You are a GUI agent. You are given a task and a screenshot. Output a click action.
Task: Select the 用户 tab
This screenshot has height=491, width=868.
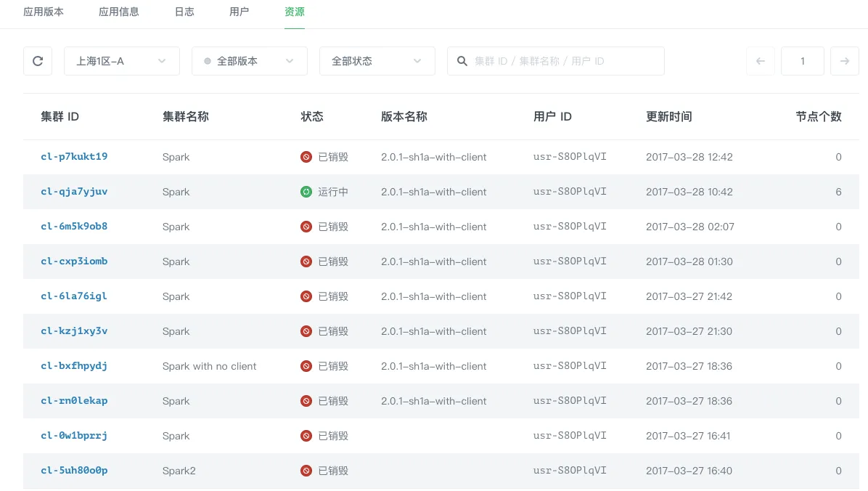pos(239,12)
